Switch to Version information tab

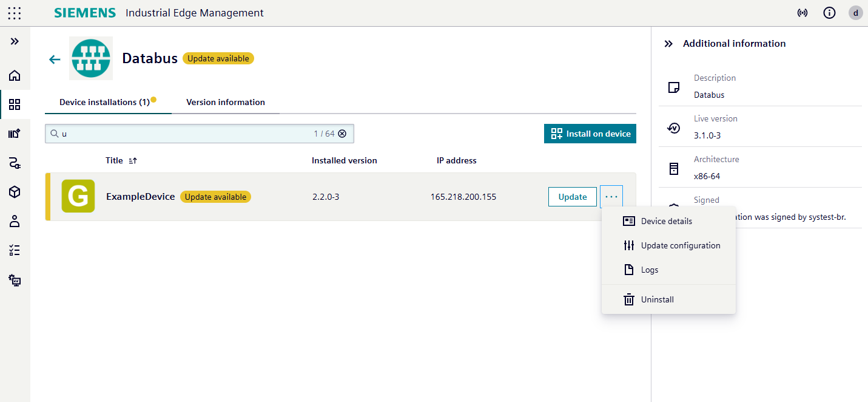(x=226, y=102)
